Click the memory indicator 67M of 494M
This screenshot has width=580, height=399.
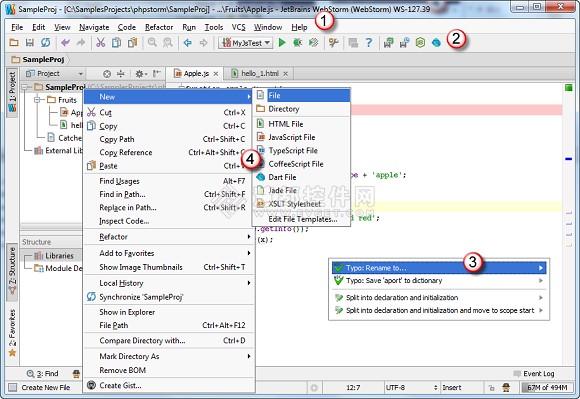tap(547, 387)
